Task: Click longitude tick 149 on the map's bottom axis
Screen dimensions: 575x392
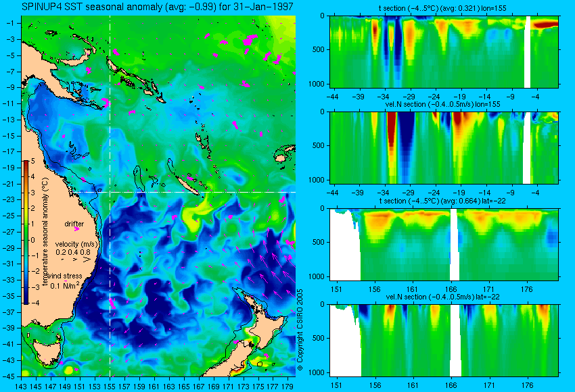Action: [x=65, y=386]
